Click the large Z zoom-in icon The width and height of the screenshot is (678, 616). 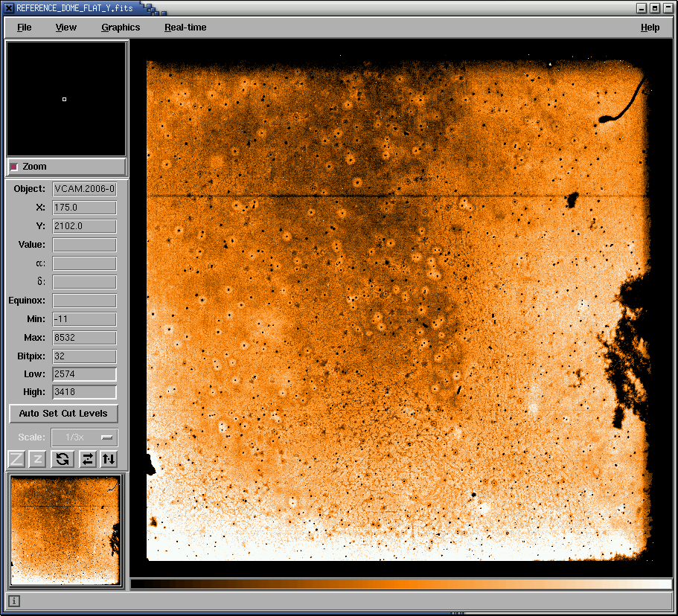coord(16,459)
